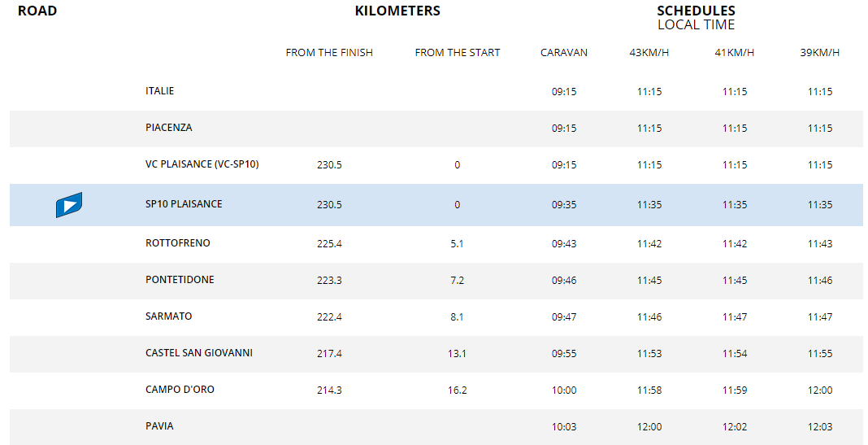The width and height of the screenshot is (868, 445).
Task: Select the FROM THE START column header
Action: [458, 53]
